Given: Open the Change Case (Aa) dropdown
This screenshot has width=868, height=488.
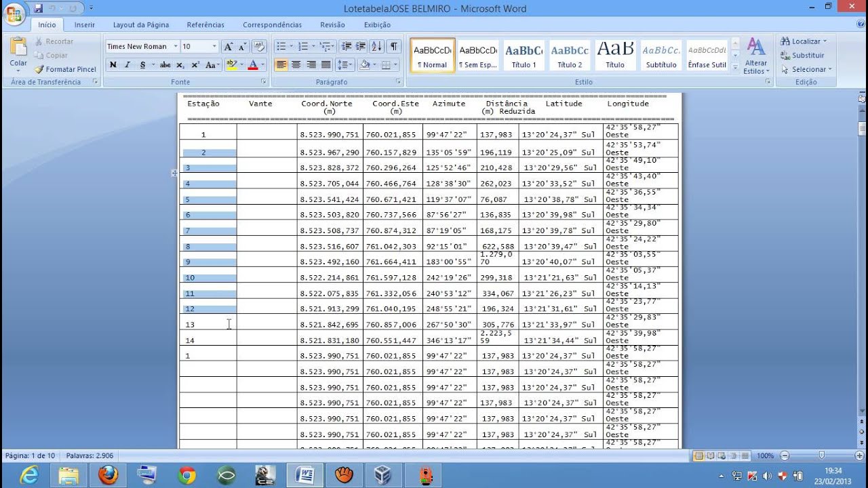Looking at the screenshot, I should (x=212, y=65).
